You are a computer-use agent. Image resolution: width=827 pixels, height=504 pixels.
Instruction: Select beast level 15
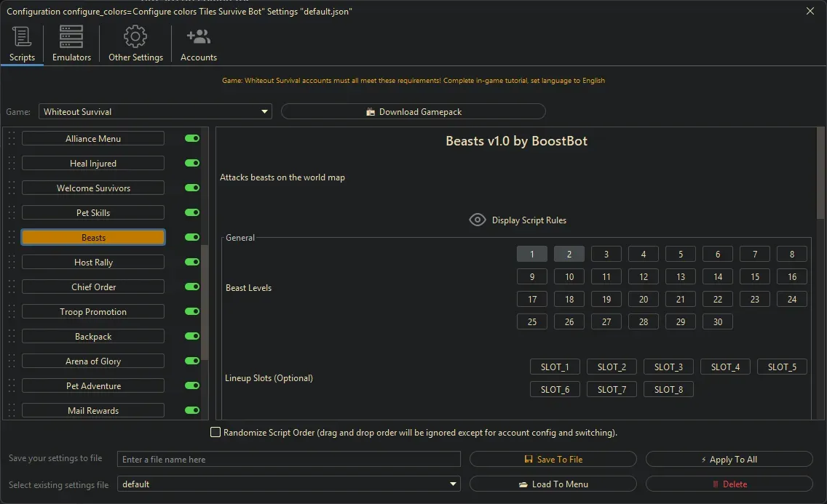[755, 277]
